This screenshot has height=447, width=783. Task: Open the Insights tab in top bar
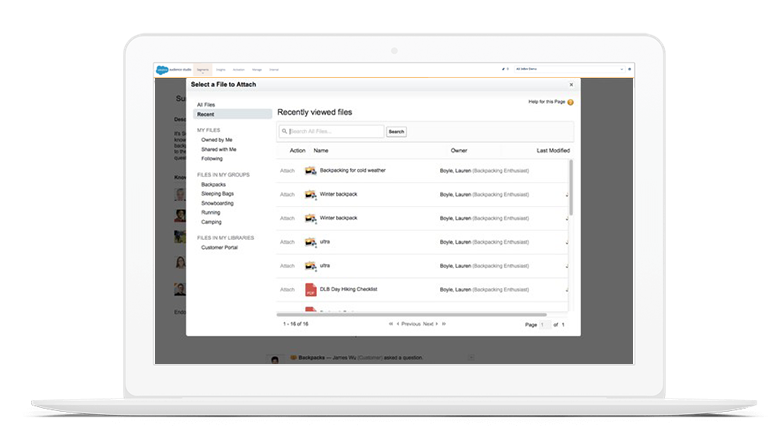[x=221, y=69]
